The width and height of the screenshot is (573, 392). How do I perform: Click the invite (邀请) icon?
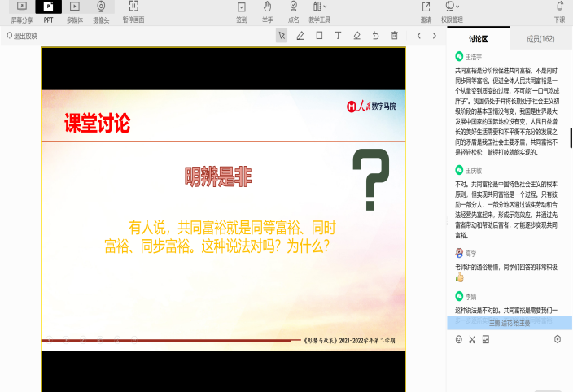point(426,11)
